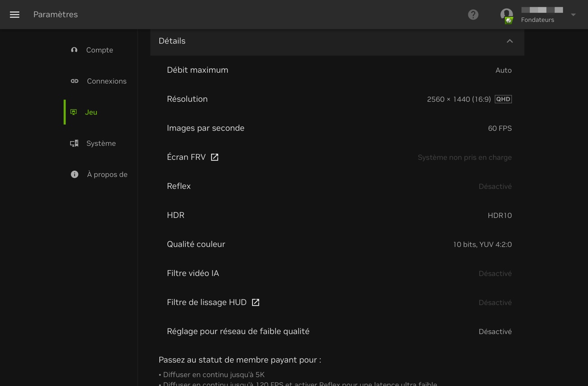Click the user profile avatar icon
The height and width of the screenshot is (386, 588).
click(x=506, y=14)
